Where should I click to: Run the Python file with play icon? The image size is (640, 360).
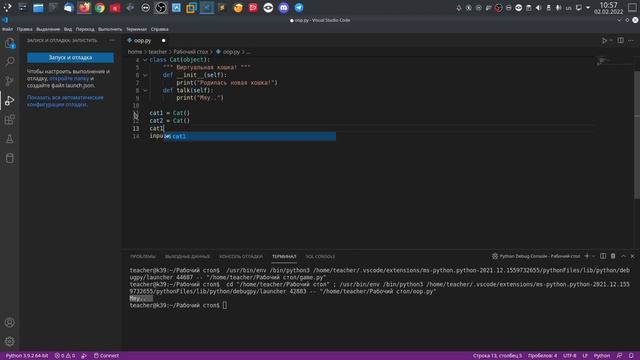click(604, 40)
